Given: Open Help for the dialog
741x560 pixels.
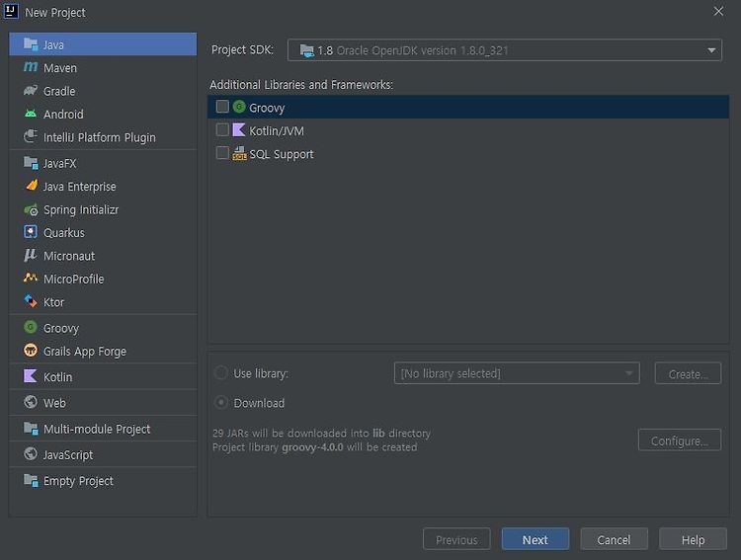Looking at the screenshot, I should (x=693, y=539).
